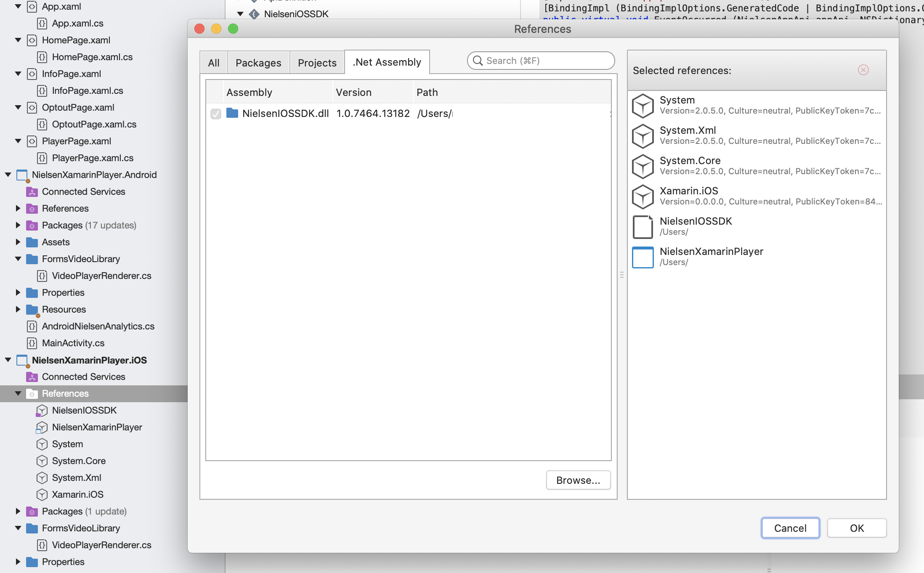Viewport: 924px width, 573px height.
Task: Click the NielsenXamarinPlayer reference icon in tree
Action: coord(42,427)
